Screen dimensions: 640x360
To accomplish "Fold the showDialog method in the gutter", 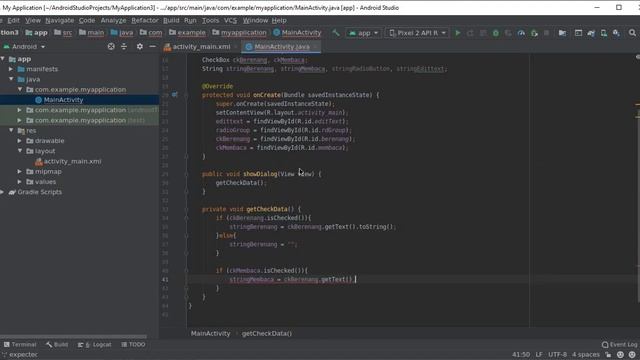I will click(x=187, y=174).
